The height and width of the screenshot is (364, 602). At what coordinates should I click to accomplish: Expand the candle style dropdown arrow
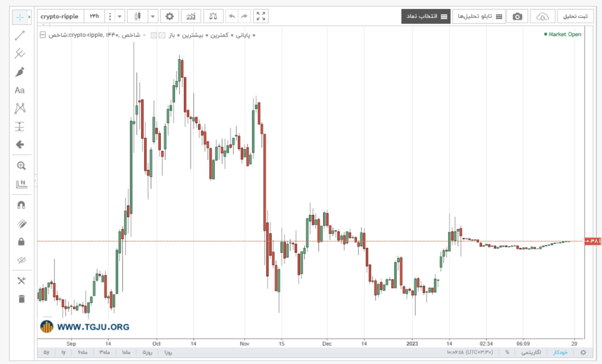click(x=153, y=16)
